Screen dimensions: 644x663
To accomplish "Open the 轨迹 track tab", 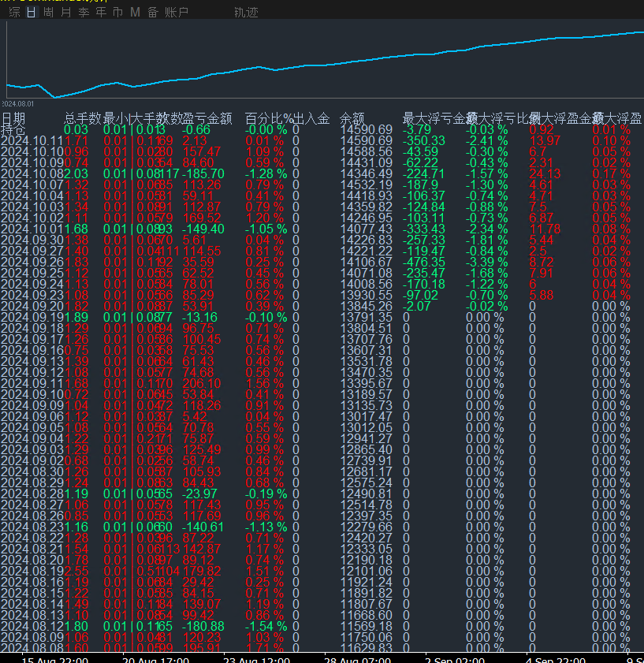I will [x=246, y=13].
